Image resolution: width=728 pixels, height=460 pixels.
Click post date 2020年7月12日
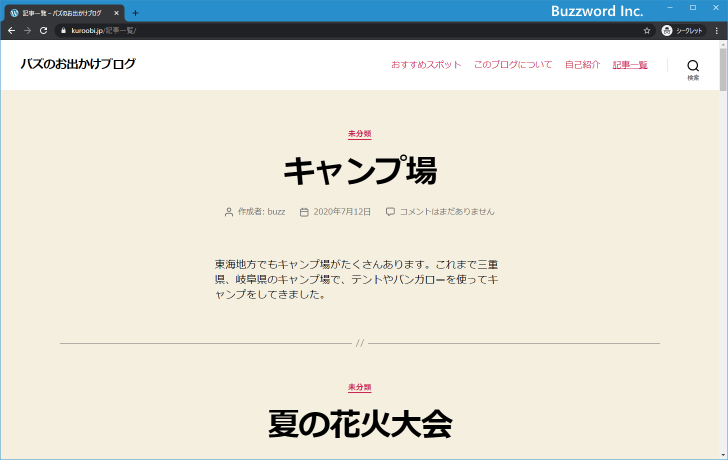coord(342,212)
